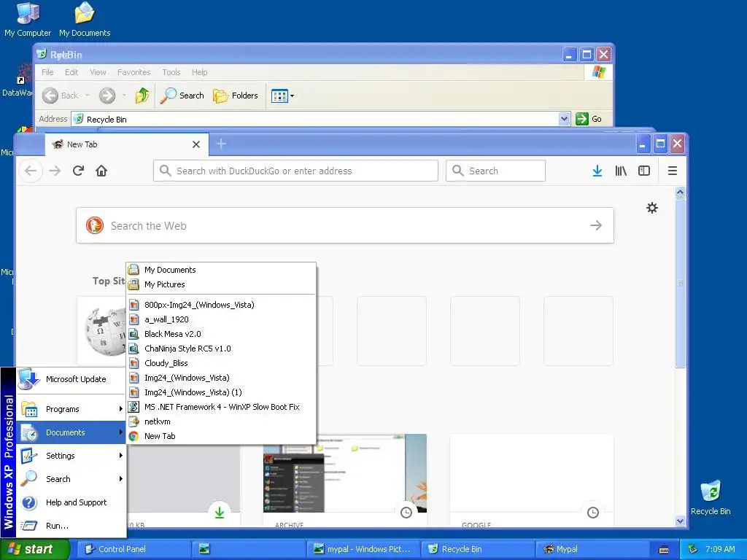Open Cloudy_Bliss recent document
The width and height of the screenshot is (747, 560).
221,363
